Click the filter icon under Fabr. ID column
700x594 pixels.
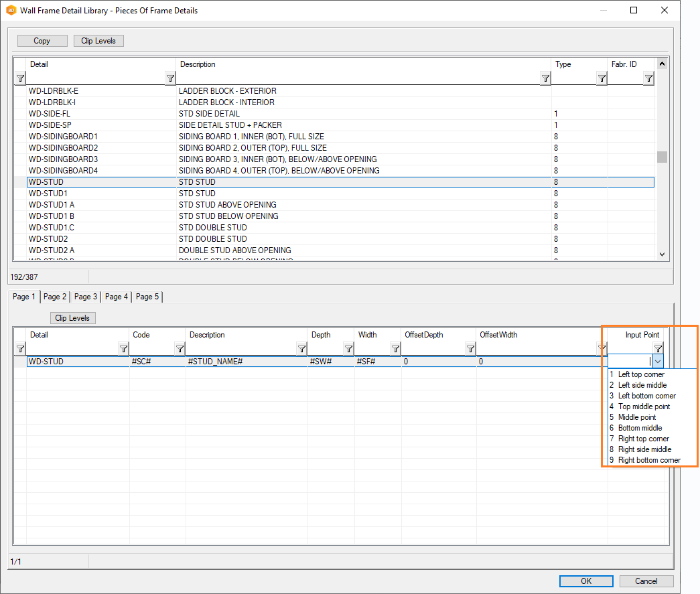point(648,79)
